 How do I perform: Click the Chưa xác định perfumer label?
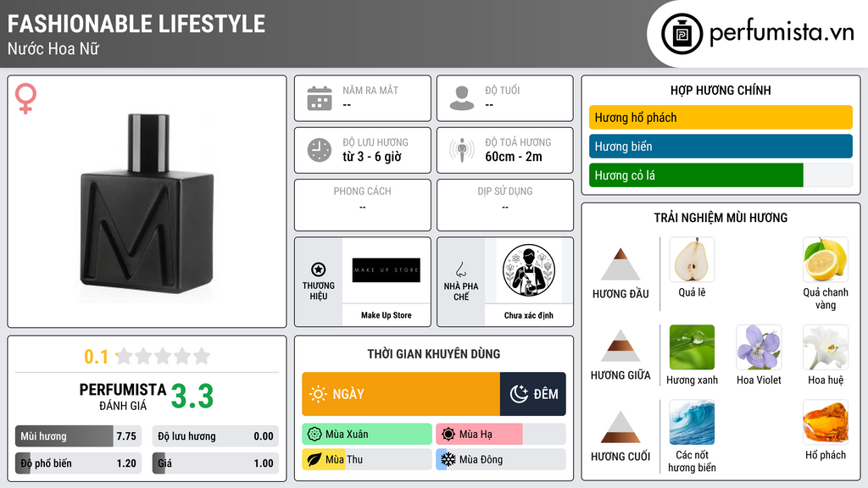click(529, 315)
